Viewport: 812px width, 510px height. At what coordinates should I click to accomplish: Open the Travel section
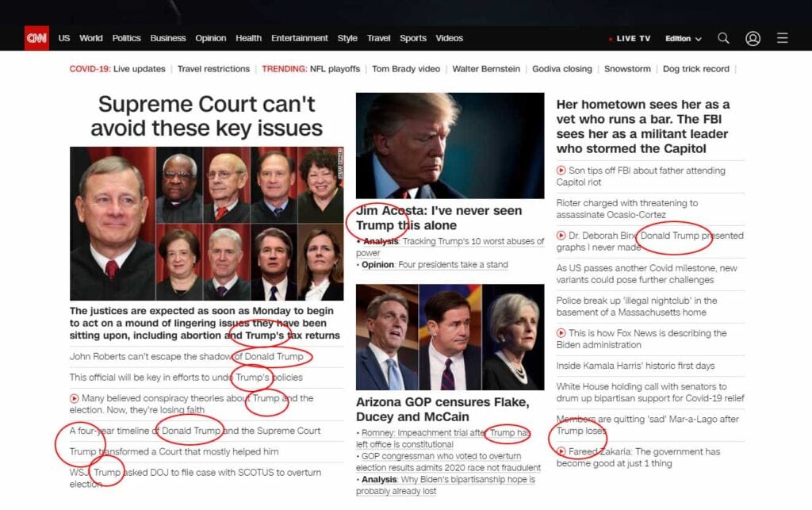378,38
